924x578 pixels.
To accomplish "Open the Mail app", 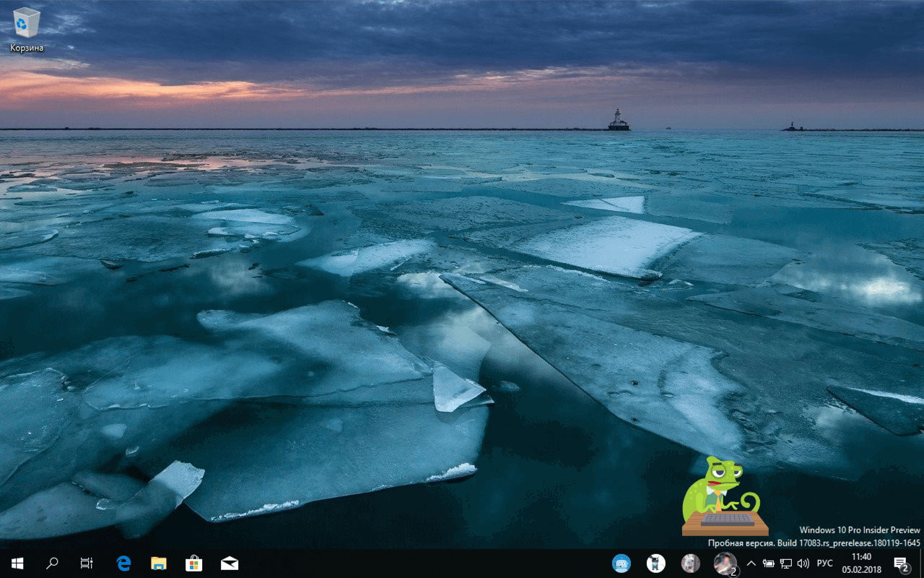I will (229, 563).
